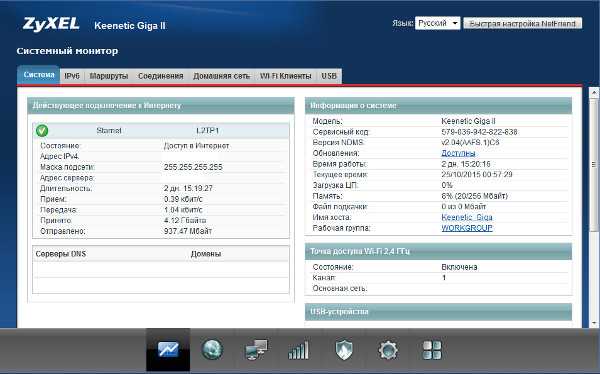Switch to the Маршруты tab
This screenshot has height=374, width=600.
pos(109,76)
